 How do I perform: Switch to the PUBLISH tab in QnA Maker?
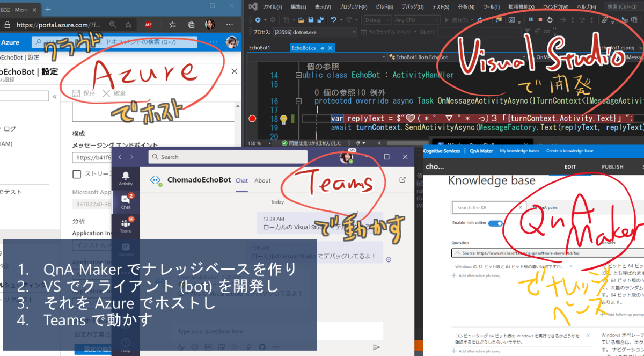click(x=612, y=167)
